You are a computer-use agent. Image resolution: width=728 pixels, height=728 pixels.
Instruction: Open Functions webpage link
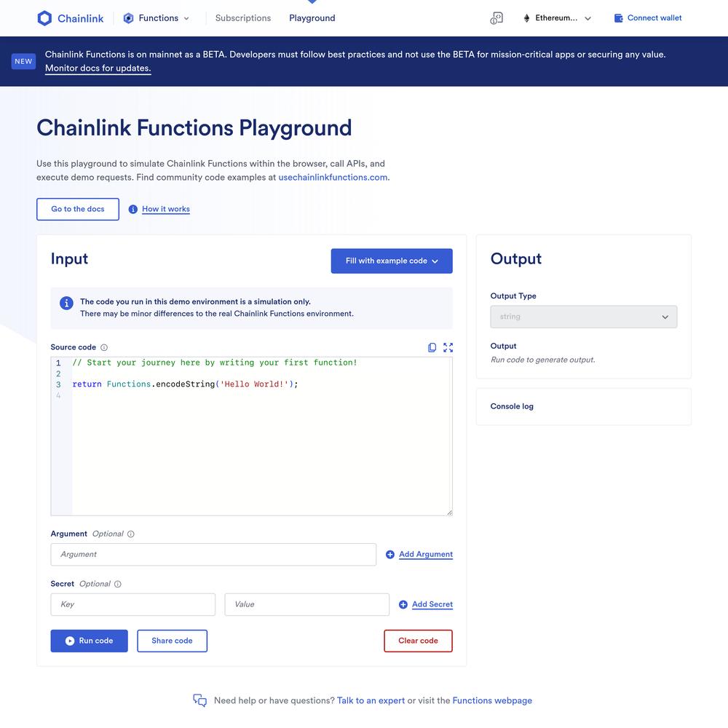(x=492, y=700)
